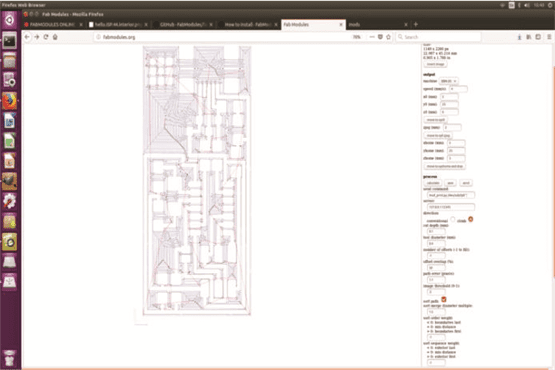Select conventional direction radio button
This screenshot has width=555, height=370.
click(453, 220)
